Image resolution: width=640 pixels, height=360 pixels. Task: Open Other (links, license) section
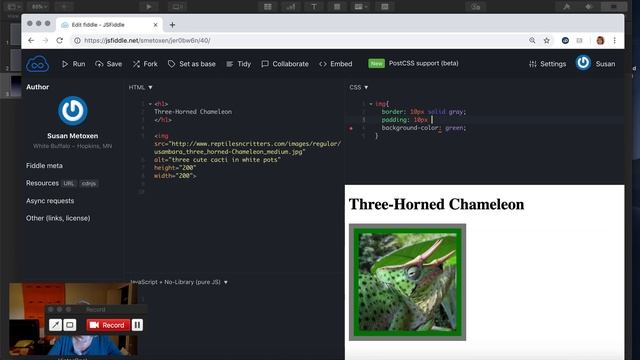pyautogui.click(x=58, y=218)
